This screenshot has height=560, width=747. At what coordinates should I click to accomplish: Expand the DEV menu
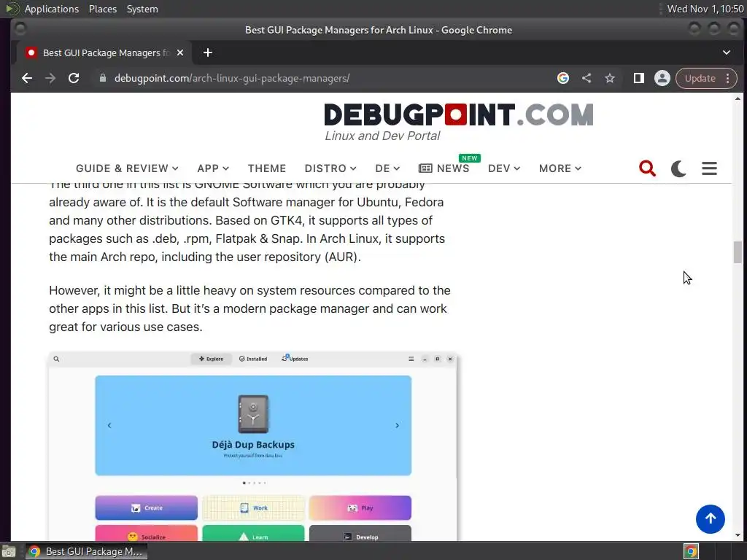click(x=504, y=168)
